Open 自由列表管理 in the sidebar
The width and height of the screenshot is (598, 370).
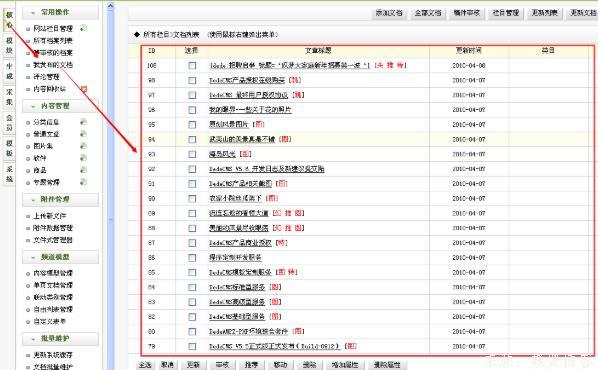pos(53,309)
